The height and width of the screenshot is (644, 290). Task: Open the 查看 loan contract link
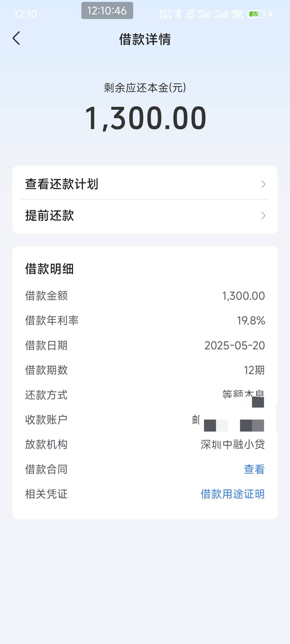coord(254,469)
